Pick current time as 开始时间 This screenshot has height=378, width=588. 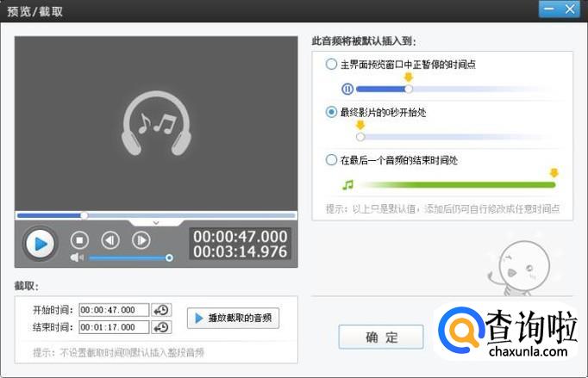[x=161, y=310]
